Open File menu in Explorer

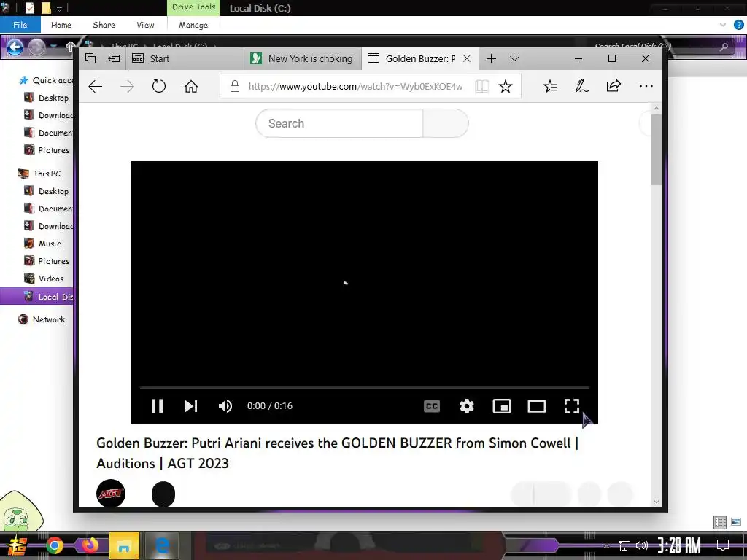[20, 25]
